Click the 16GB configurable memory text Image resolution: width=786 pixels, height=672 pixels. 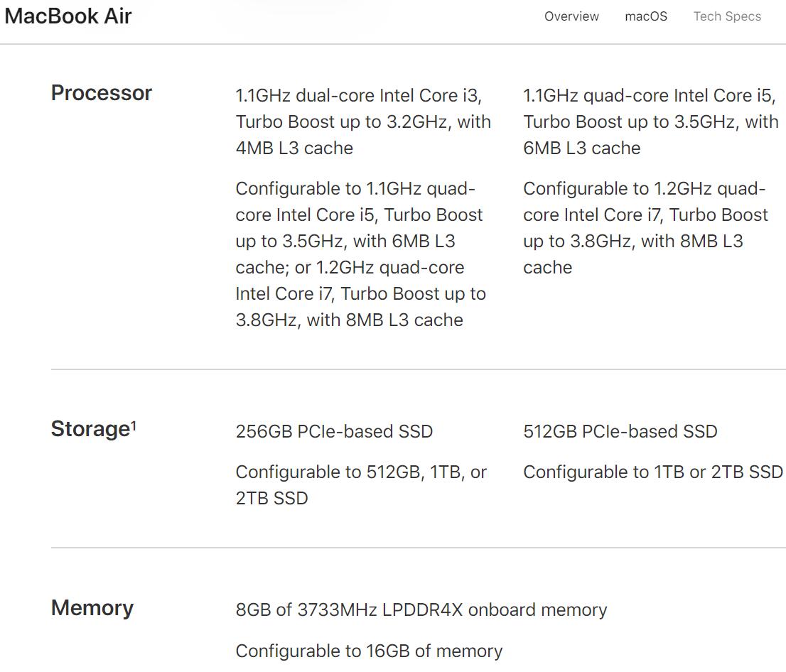click(367, 651)
